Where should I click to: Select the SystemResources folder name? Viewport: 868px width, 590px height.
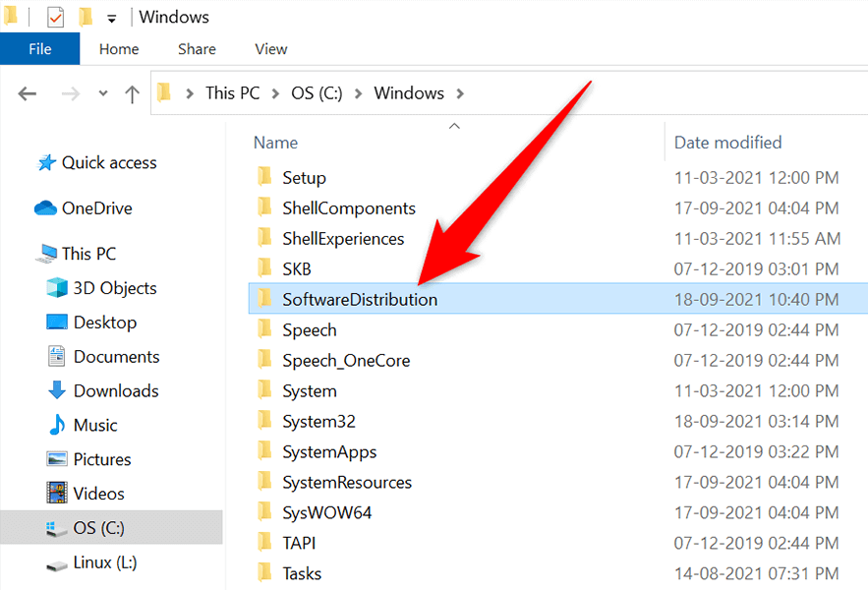(x=347, y=483)
